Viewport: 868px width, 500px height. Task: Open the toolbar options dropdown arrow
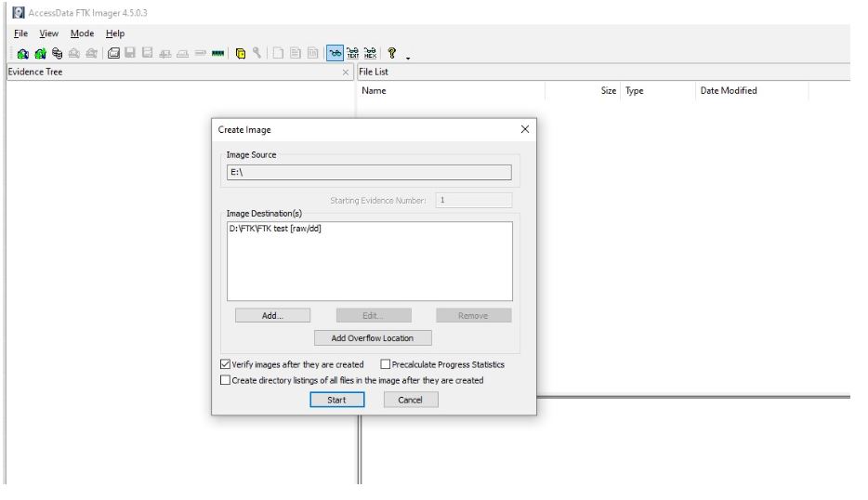408,58
